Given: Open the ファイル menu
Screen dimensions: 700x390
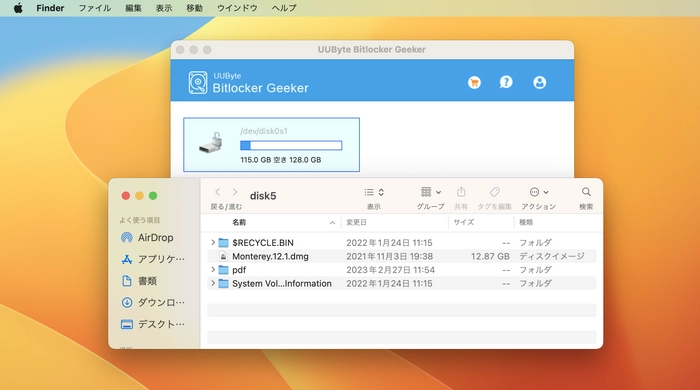Looking at the screenshot, I should 95,8.
